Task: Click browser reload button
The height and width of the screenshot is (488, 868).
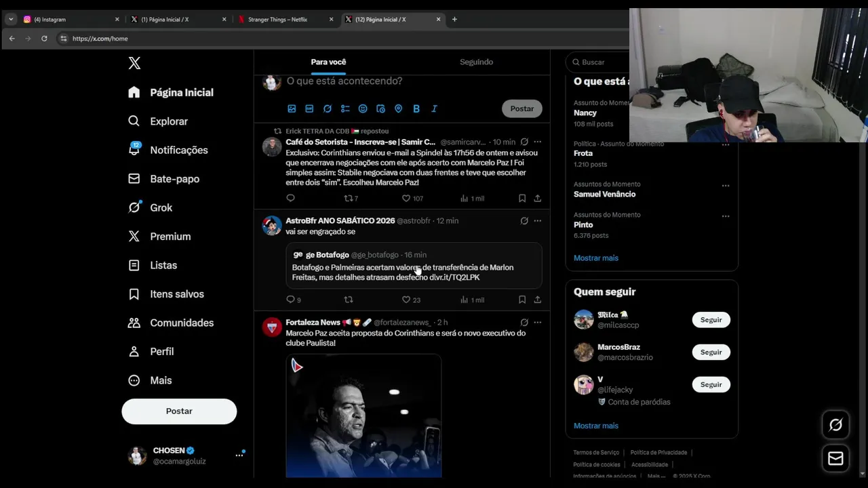Action: point(44,39)
